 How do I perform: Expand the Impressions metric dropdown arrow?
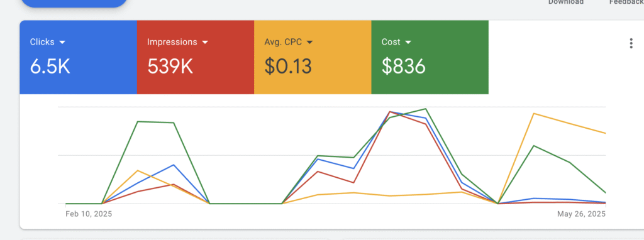[205, 42]
